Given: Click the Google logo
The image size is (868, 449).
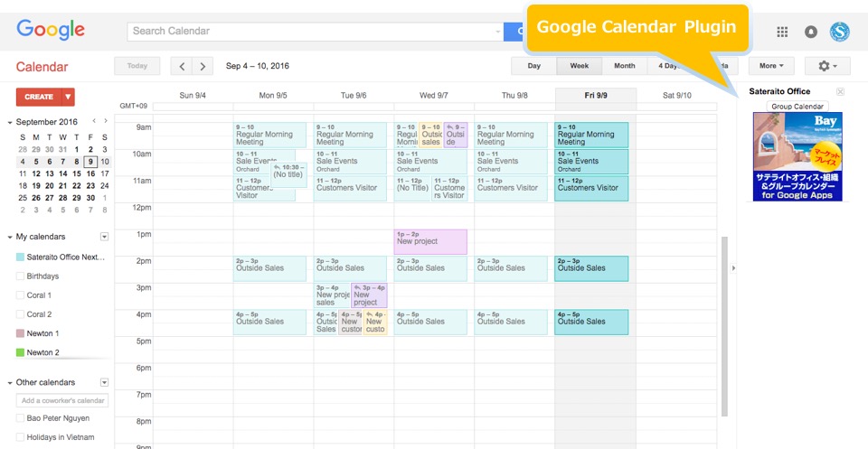Looking at the screenshot, I should 51,30.
